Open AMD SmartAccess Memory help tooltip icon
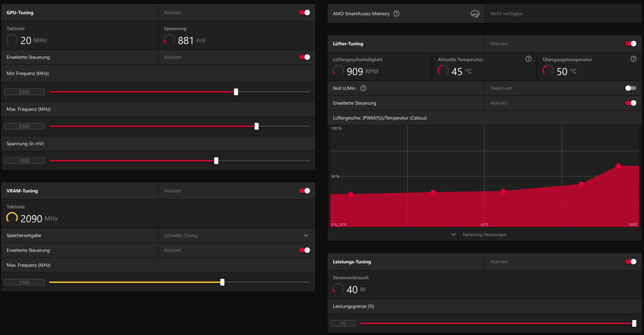This screenshot has width=644, height=335. coord(396,13)
